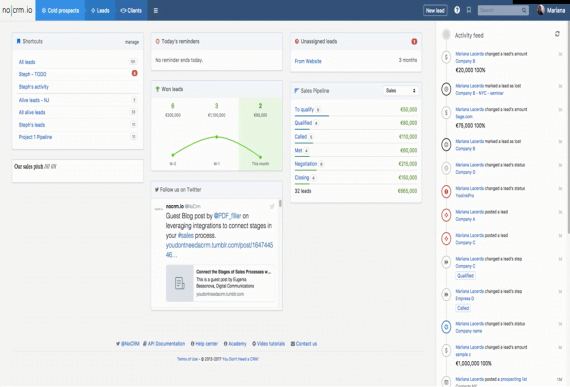Screen dimensions: 570x387
Task: Open Qualified pipeline step
Action: (303, 123)
